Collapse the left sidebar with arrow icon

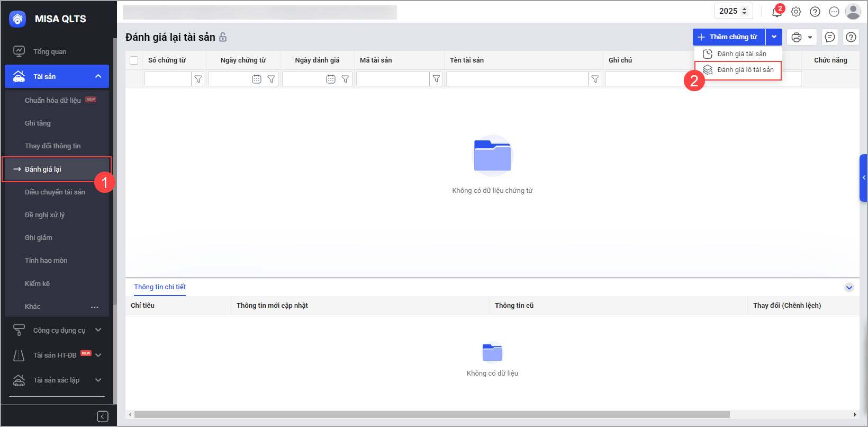pyautogui.click(x=103, y=416)
